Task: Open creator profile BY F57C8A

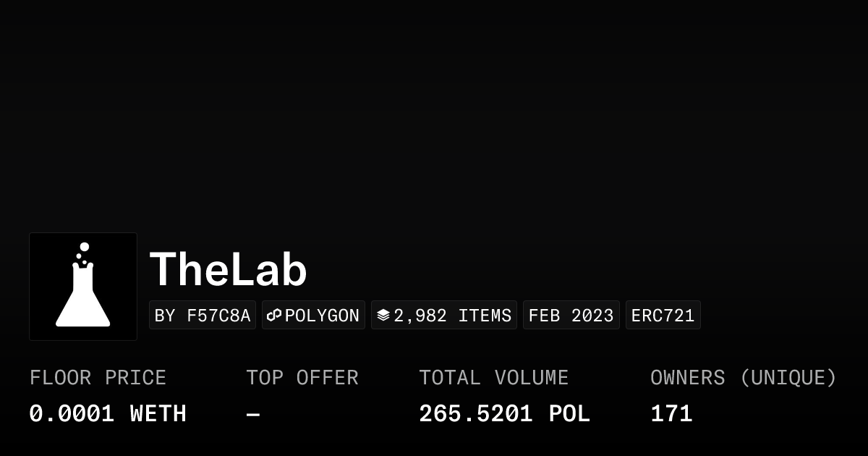Action: [x=203, y=316]
